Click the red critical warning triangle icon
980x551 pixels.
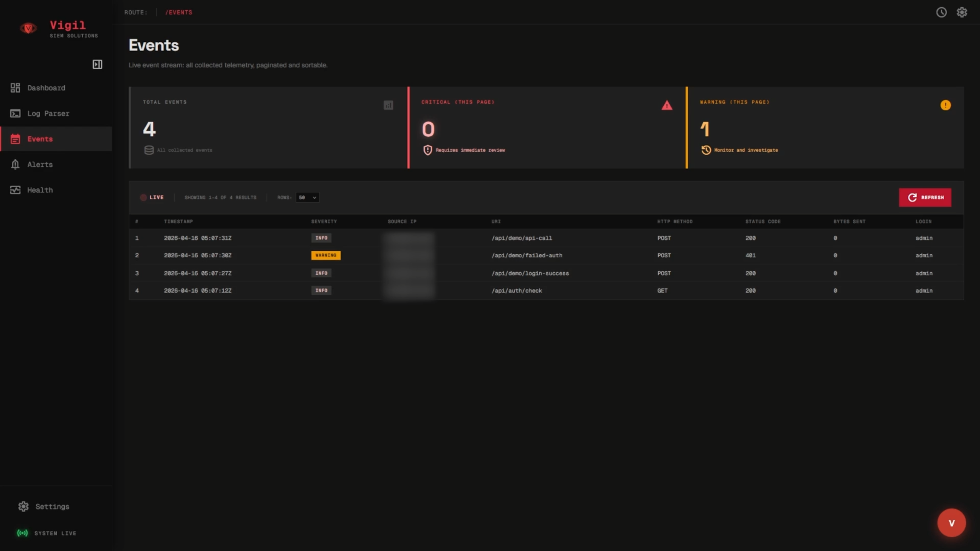click(667, 105)
